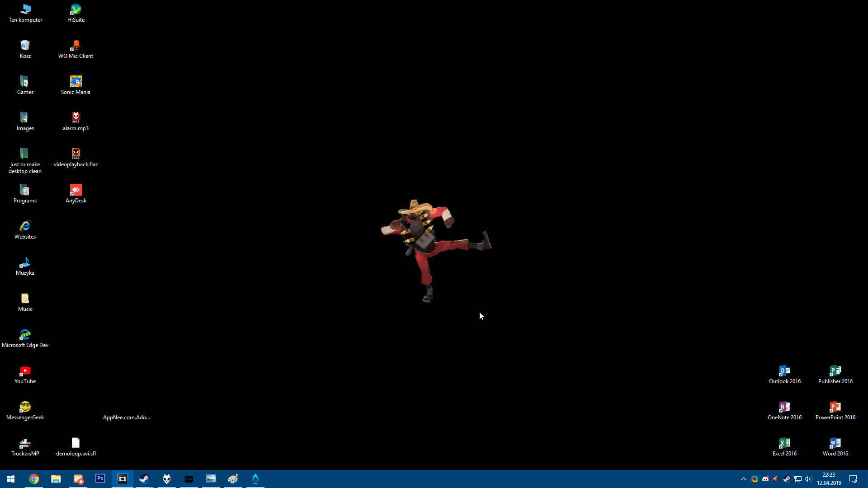
Task: Open the screen recorder taskbar app
Action: tap(78, 479)
